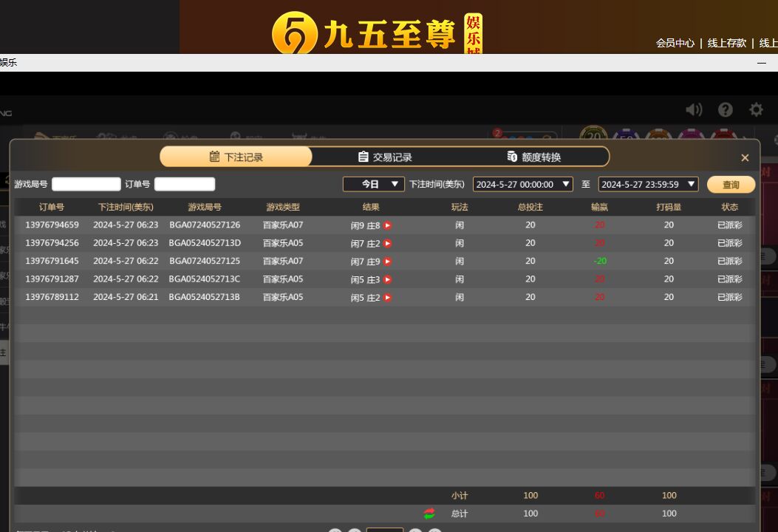Image resolution: width=778 pixels, height=532 pixels.
Task: Click 百家乐A07 in order 13976794659 row
Action: pyautogui.click(x=283, y=225)
